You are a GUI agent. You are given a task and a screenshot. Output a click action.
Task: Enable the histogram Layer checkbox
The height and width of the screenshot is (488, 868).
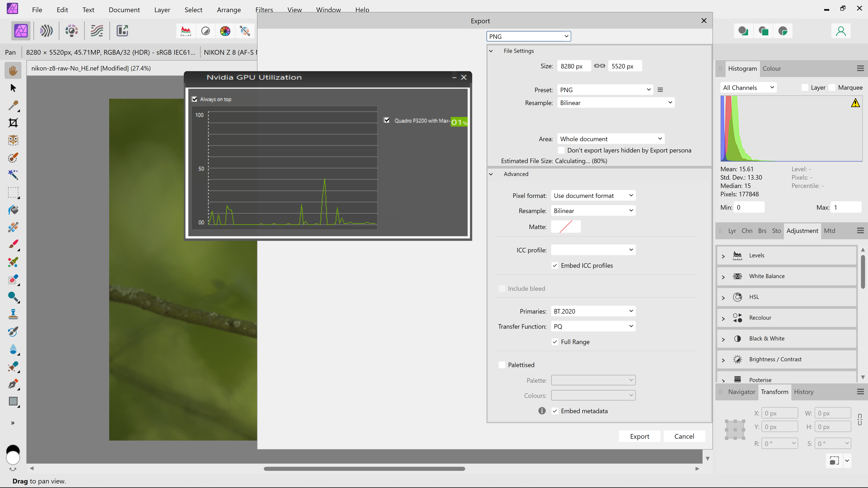click(x=805, y=88)
